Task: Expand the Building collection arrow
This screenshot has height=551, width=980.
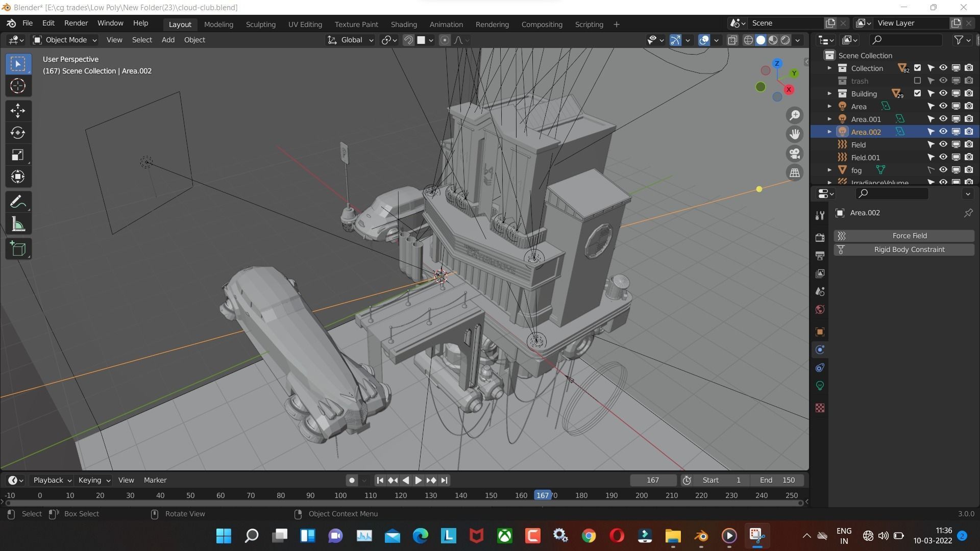Action: coord(829,94)
